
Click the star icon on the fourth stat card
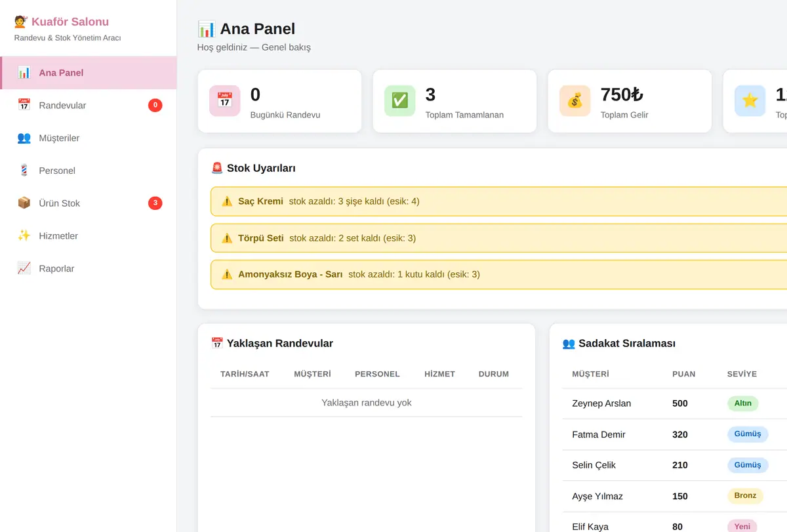tap(750, 101)
